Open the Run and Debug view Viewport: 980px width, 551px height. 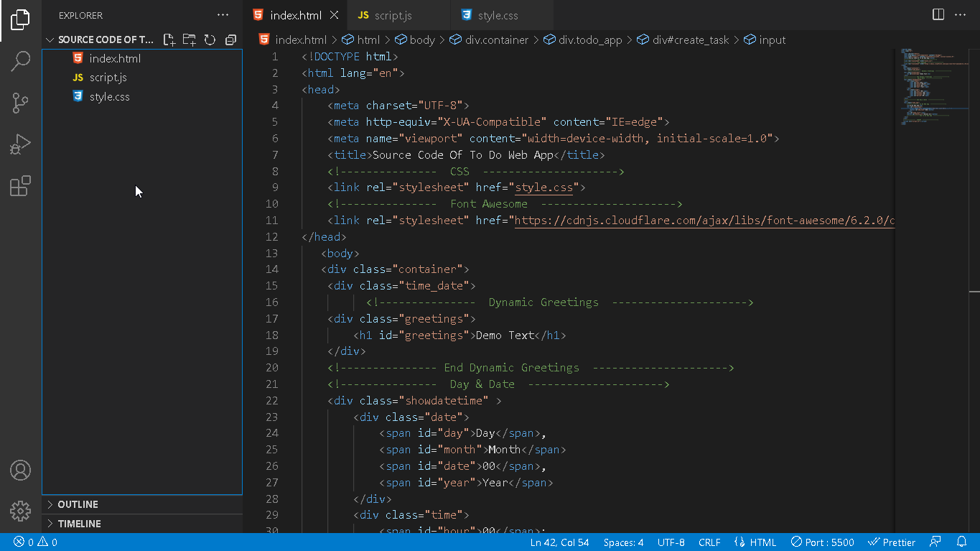point(21,144)
